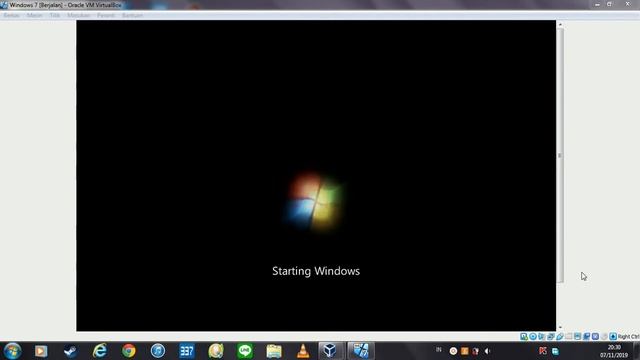Image resolution: width=640 pixels, height=360 pixels.
Task: Click the IN language indicator in tray
Action: [x=439, y=350]
